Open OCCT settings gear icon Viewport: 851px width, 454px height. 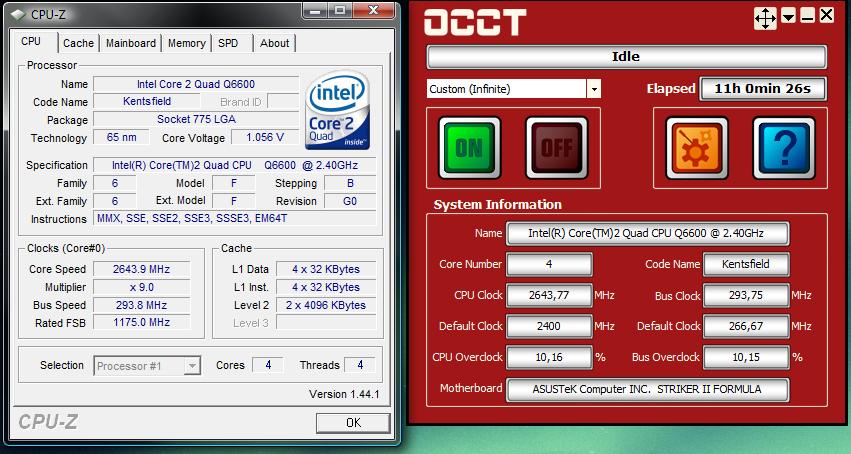click(697, 148)
